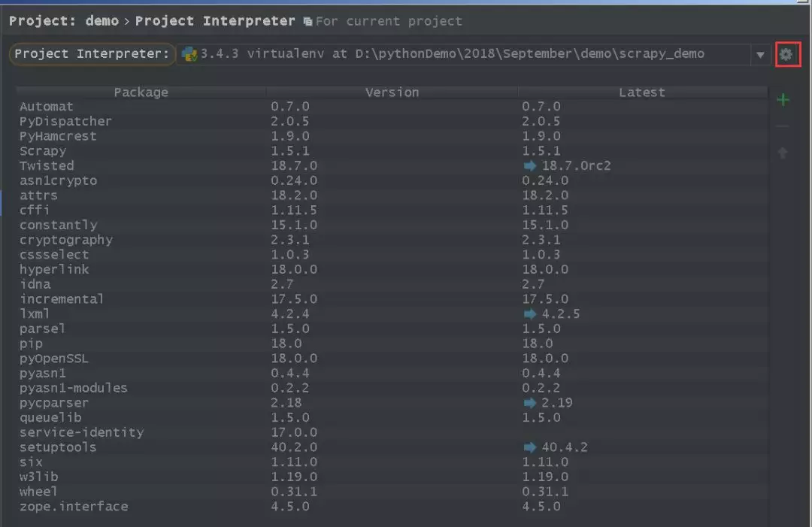The width and height of the screenshot is (812, 527).
Task: Click the upgrade arrow next to 2.19
Action: (530, 403)
